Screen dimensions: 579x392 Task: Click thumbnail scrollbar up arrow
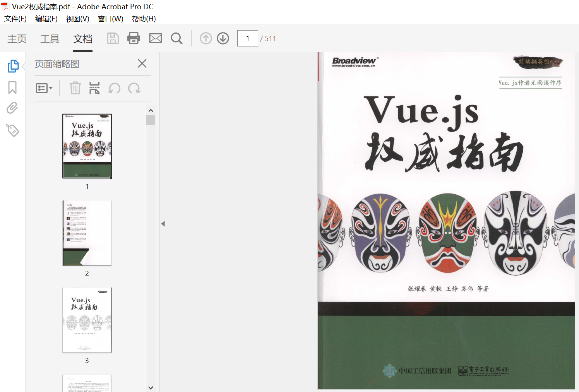tap(151, 110)
